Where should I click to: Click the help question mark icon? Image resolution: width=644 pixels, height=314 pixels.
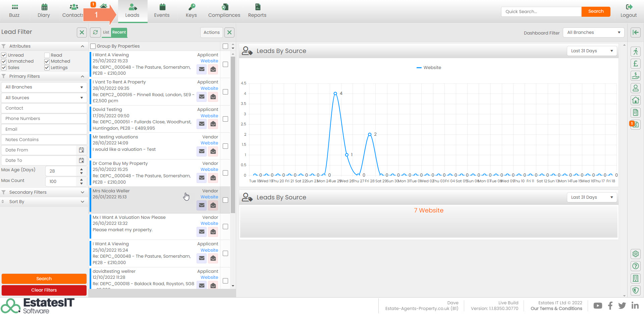tap(635, 266)
